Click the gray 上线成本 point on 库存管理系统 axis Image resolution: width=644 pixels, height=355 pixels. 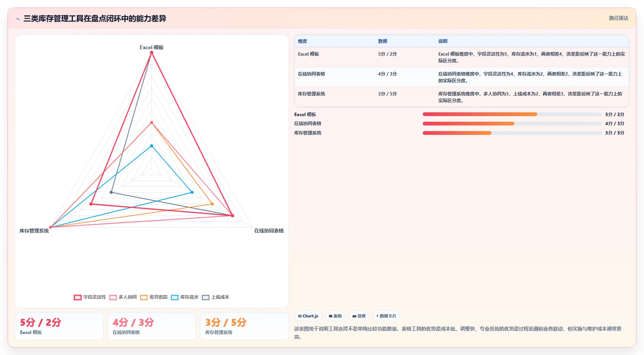tap(111, 192)
